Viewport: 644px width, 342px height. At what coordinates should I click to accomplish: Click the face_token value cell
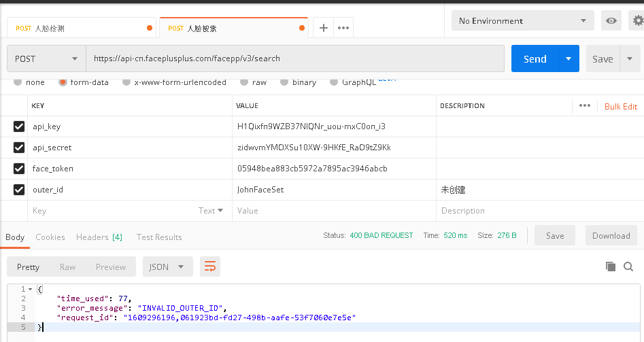tap(334, 169)
